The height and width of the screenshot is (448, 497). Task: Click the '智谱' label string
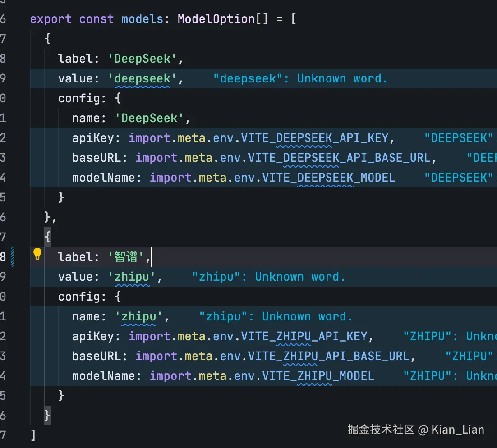point(125,257)
